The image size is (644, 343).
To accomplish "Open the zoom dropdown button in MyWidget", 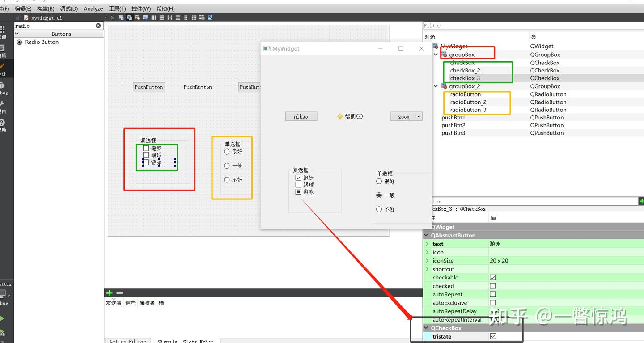I will tap(407, 116).
